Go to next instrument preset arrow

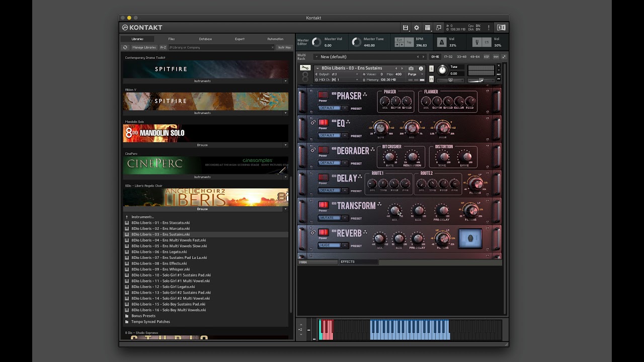402,68
